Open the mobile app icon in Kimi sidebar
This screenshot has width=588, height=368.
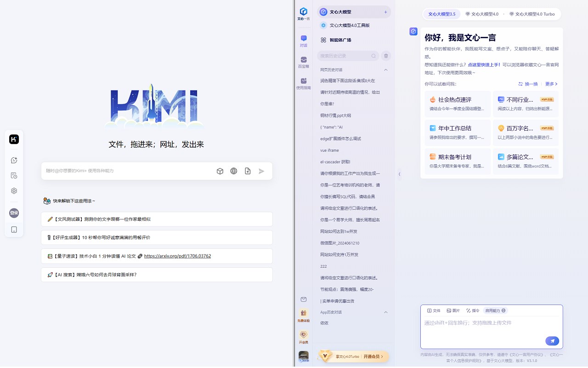pyautogui.click(x=14, y=230)
